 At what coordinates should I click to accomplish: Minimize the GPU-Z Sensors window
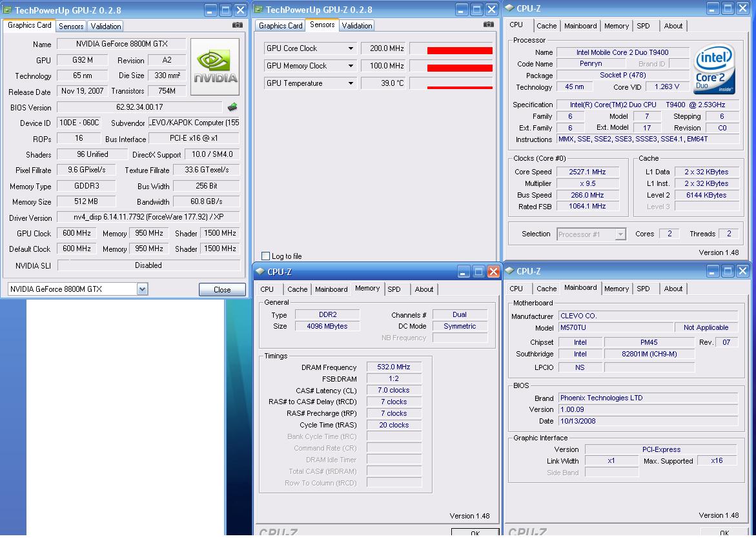tap(462, 10)
